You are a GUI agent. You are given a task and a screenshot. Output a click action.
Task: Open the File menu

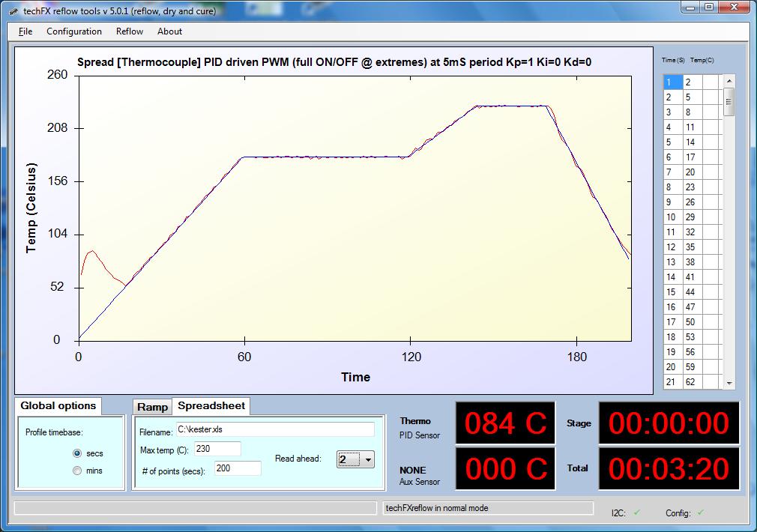25,31
